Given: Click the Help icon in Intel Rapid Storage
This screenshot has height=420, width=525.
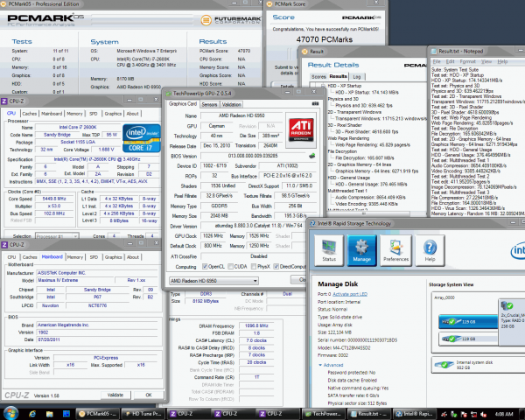Looking at the screenshot, I should tap(430, 249).
